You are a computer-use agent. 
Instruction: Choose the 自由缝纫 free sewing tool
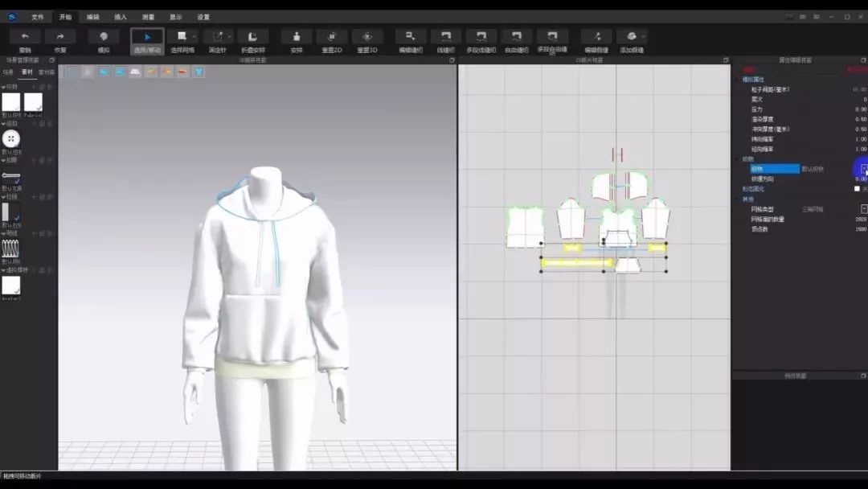tap(517, 37)
